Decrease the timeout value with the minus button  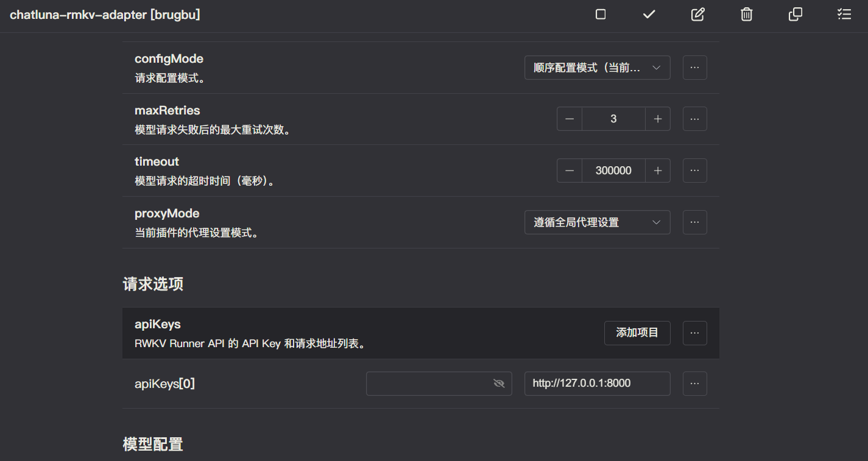pyautogui.click(x=569, y=171)
